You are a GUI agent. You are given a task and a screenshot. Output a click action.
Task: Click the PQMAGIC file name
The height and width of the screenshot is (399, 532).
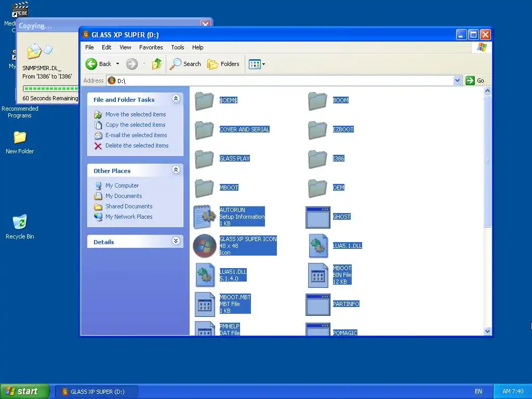pyautogui.click(x=345, y=333)
